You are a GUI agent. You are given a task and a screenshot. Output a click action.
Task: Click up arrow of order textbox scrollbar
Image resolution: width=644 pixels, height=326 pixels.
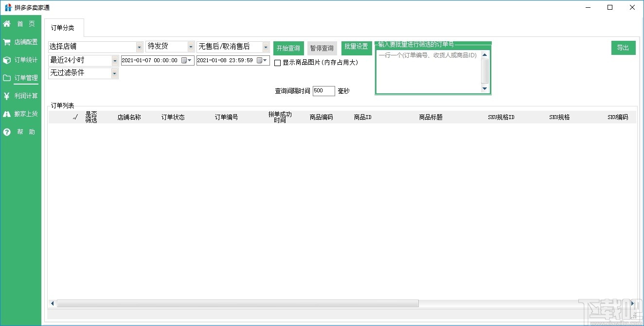click(x=484, y=55)
